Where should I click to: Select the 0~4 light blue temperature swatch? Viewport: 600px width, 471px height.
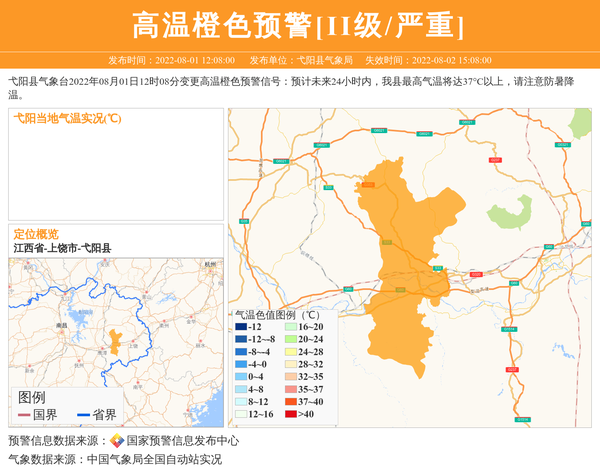click(x=241, y=377)
